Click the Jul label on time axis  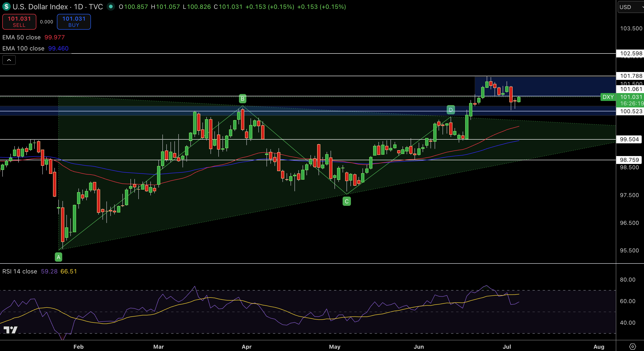tap(507, 347)
